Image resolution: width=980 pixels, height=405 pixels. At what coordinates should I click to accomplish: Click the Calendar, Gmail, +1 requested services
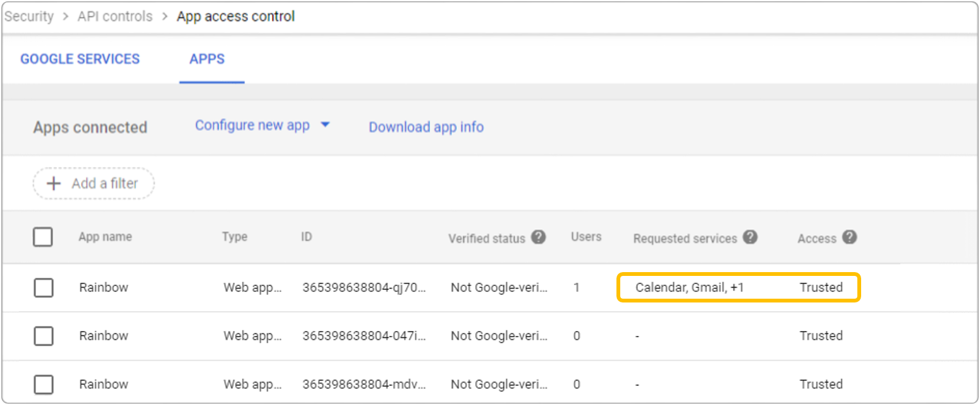pyautogui.click(x=689, y=287)
